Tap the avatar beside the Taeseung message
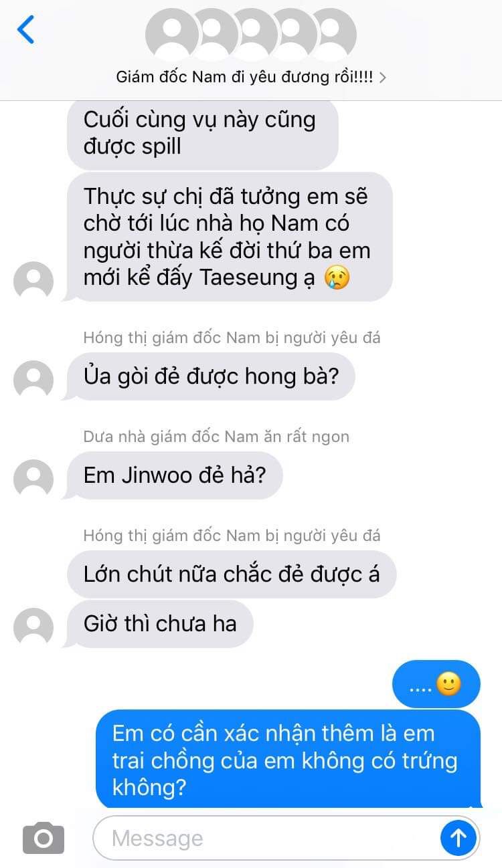 point(33,280)
